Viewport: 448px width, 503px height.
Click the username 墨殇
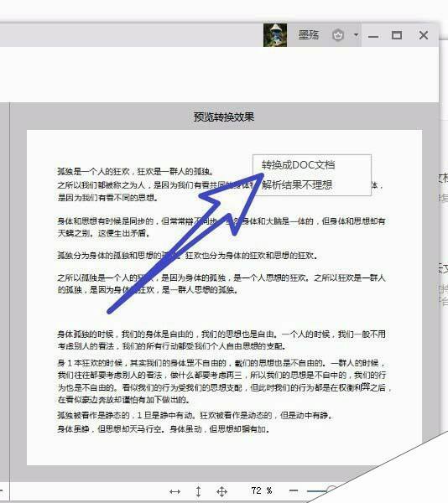click(309, 34)
